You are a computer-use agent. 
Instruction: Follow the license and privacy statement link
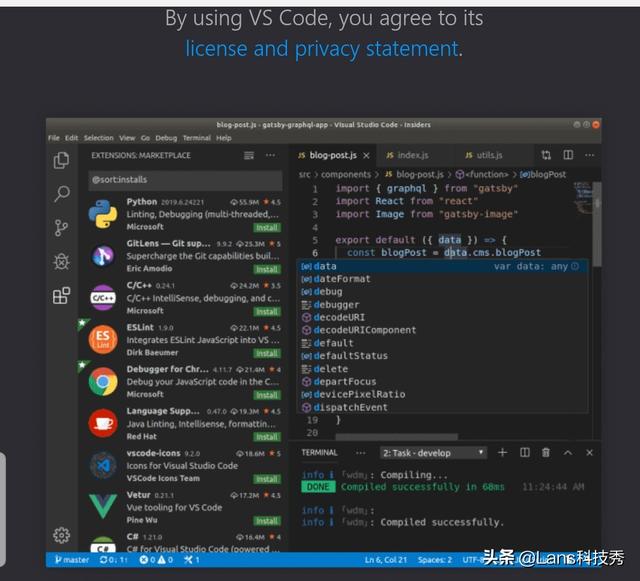[x=322, y=49]
